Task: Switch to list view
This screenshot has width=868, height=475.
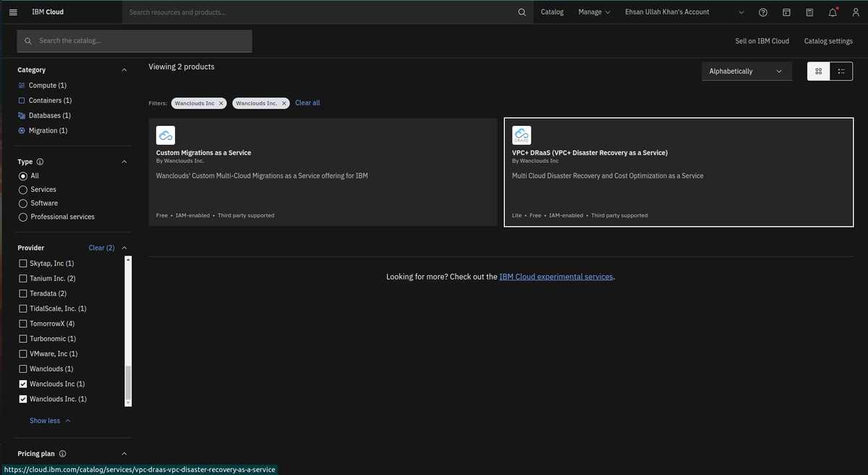Action: click(x=841, y=71)
